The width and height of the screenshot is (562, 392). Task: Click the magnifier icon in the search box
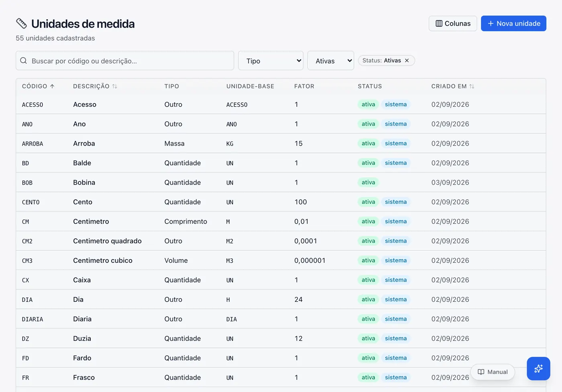pos(24,61)
